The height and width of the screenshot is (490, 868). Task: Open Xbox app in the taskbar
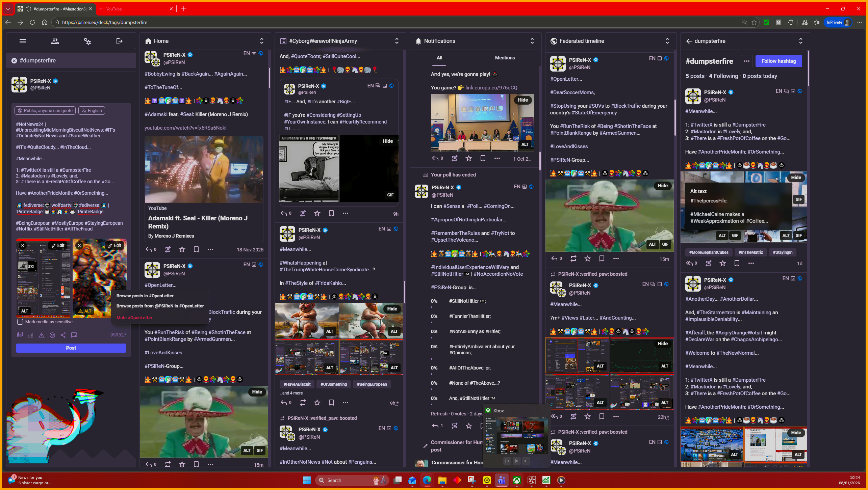[x=516, y=480]
